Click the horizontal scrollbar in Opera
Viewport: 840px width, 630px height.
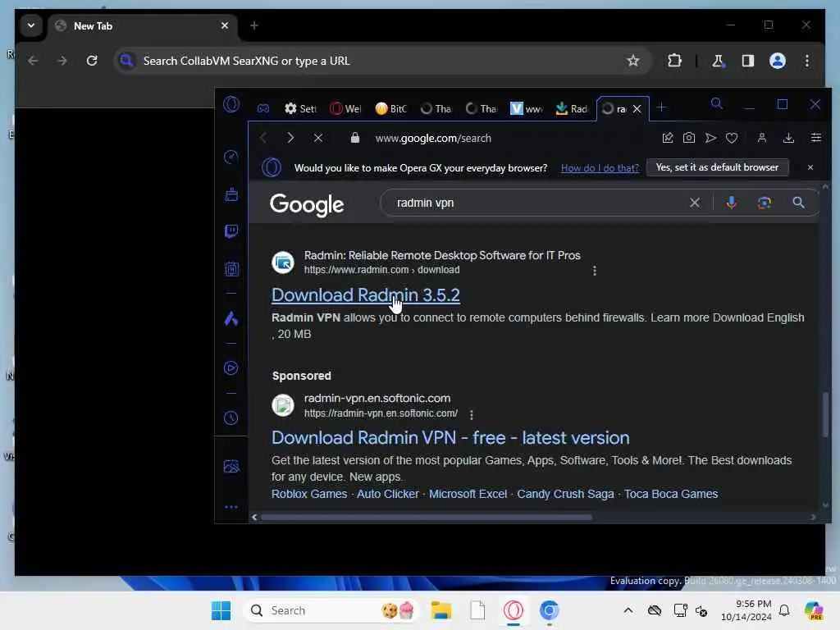tap(427, 517)
